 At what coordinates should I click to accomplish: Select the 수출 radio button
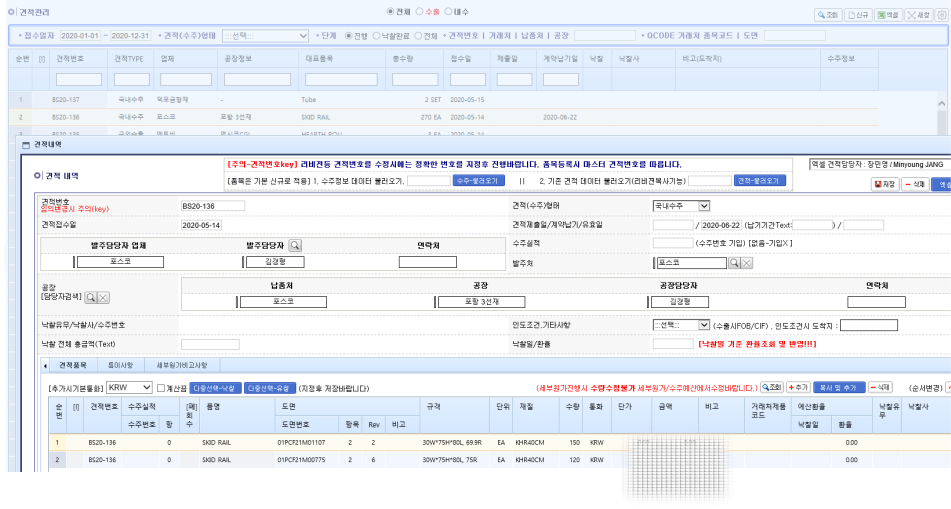tap(419, 12)
